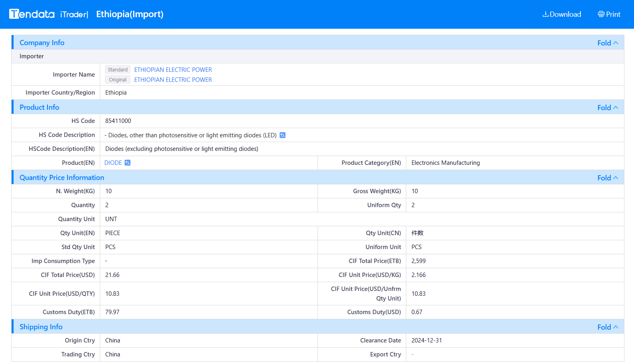Screen dimensions: 634x364
Task: Fold the Product Info section
Action: coord(608,107)
